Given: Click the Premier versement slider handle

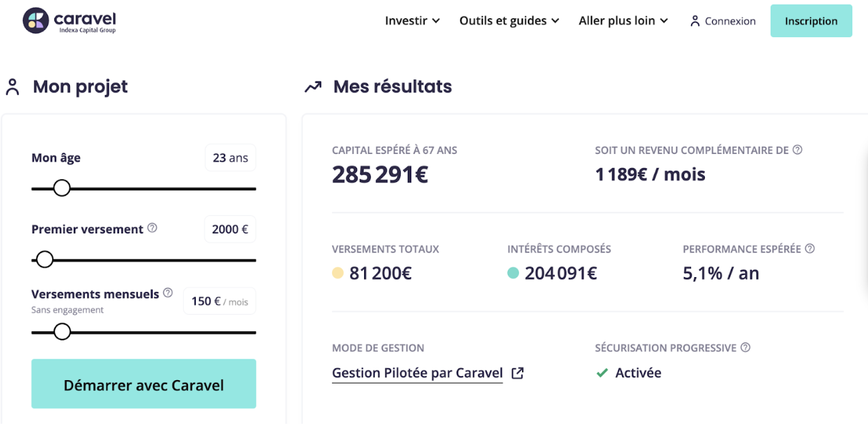Looking at the screenshot, I should point(44,259).
